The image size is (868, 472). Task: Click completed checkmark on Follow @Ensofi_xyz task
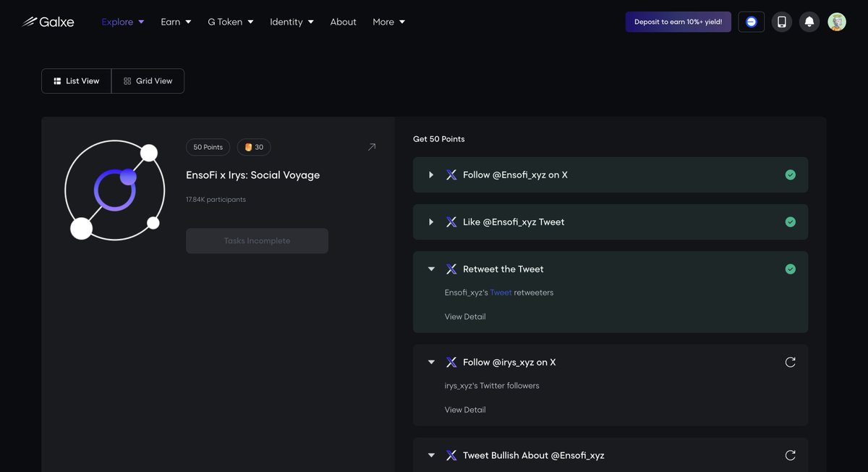pyautogui.click(x=791, y=175)
